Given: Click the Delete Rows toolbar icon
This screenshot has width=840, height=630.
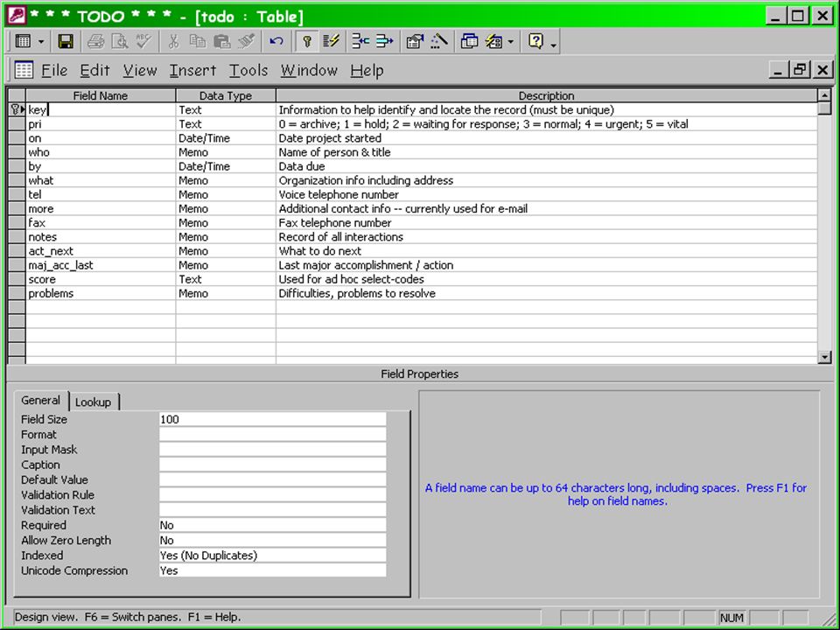Looking at the screenshot, I should [x=385, y=41].
